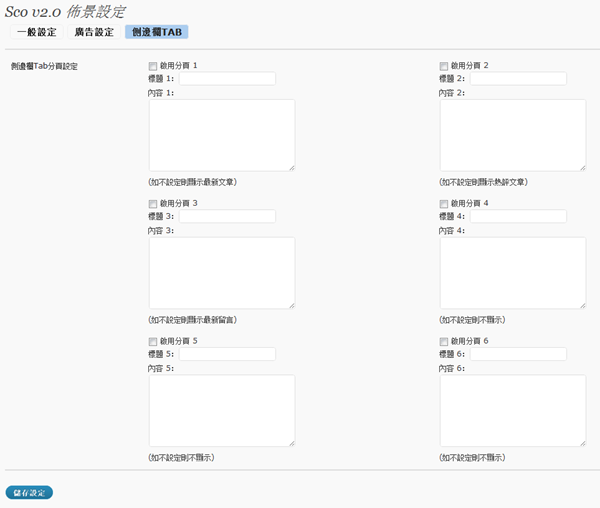Click the 側邊欄Tab分頁設定 label
Screen dimensions: 600x508
(44, 66)
